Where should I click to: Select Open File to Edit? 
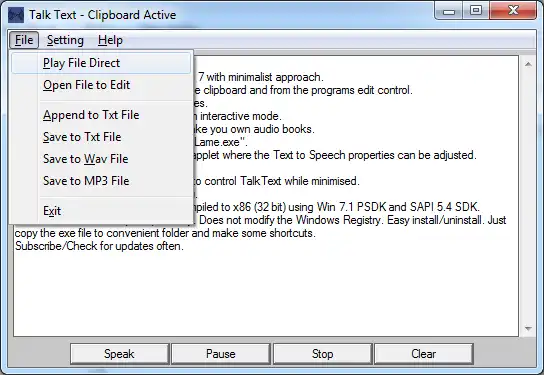[101, 85]
